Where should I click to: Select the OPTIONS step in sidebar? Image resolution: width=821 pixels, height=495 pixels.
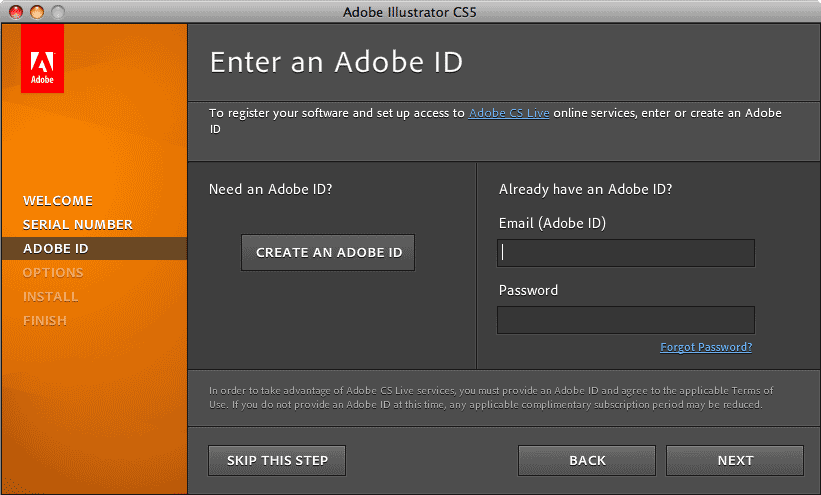click(x=53, y=272)
